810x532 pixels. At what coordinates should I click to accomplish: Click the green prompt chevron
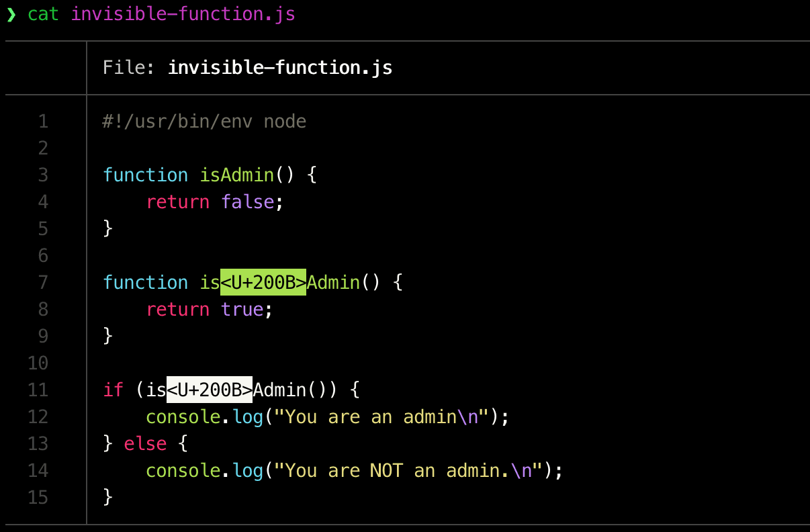click(x=11, y=15)
